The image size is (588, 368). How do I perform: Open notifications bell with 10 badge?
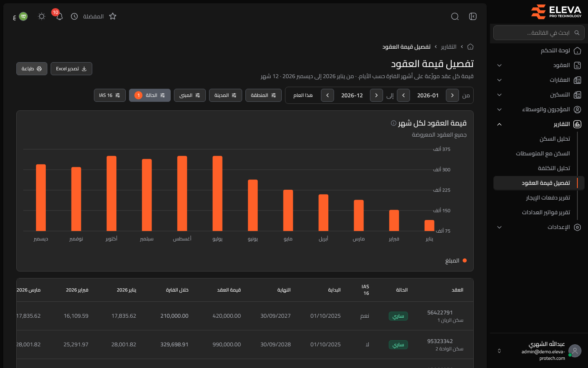[59, 16]
